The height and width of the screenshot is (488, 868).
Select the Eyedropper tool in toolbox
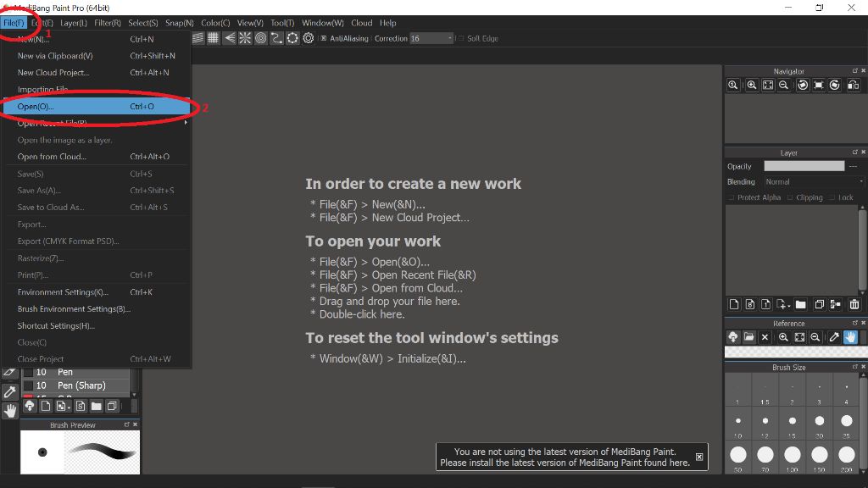pyautogui.click(x=10, y=392)
